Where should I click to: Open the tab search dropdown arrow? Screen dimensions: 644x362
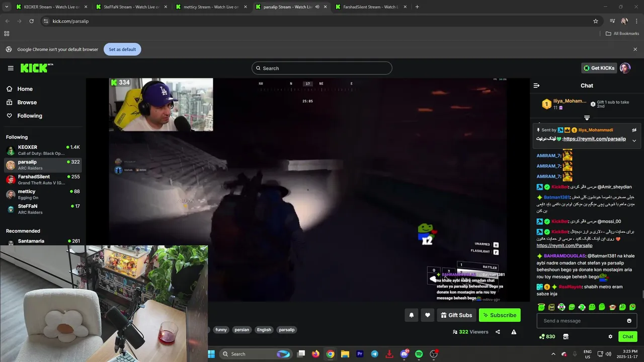click(x=7, y=7)
